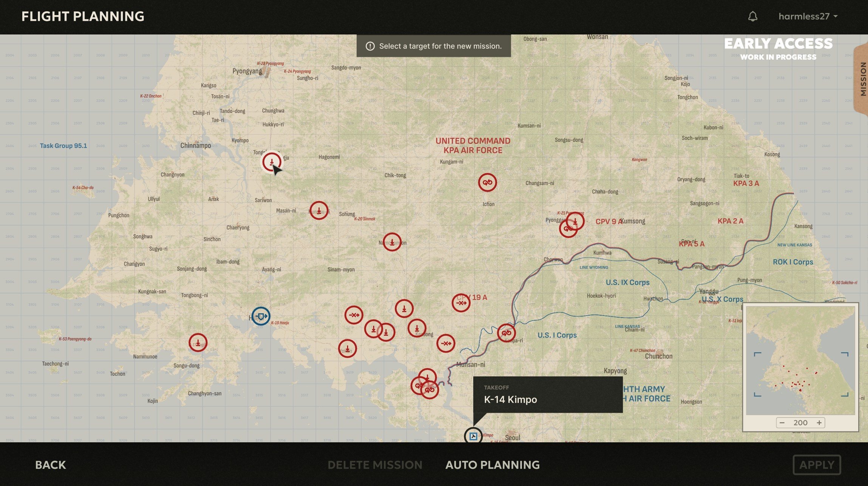Click the Korea minimap thumbnail
868x486 pixels.
point(800,360)
